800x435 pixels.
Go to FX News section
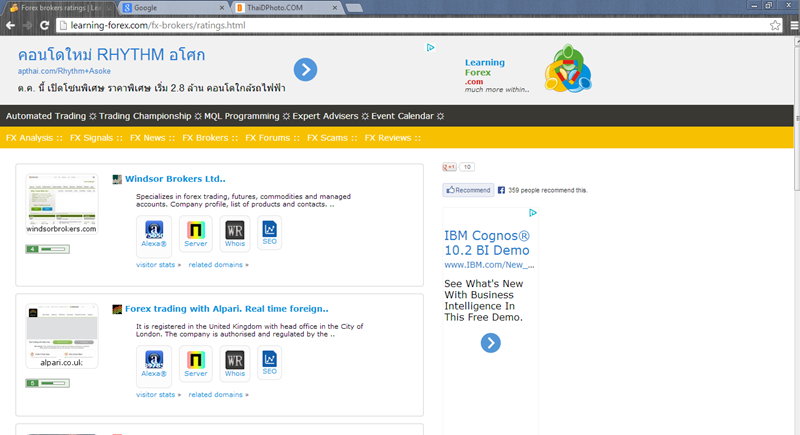click(x=147, y=138)
